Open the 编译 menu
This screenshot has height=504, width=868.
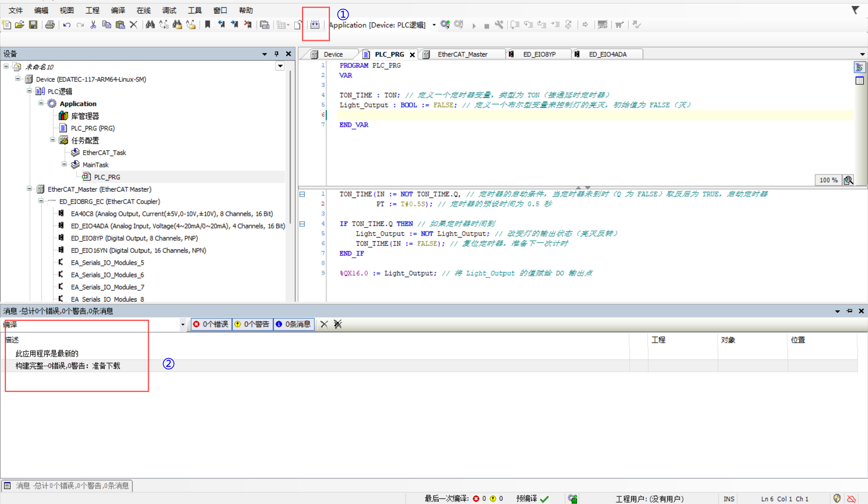pos(118,10)
